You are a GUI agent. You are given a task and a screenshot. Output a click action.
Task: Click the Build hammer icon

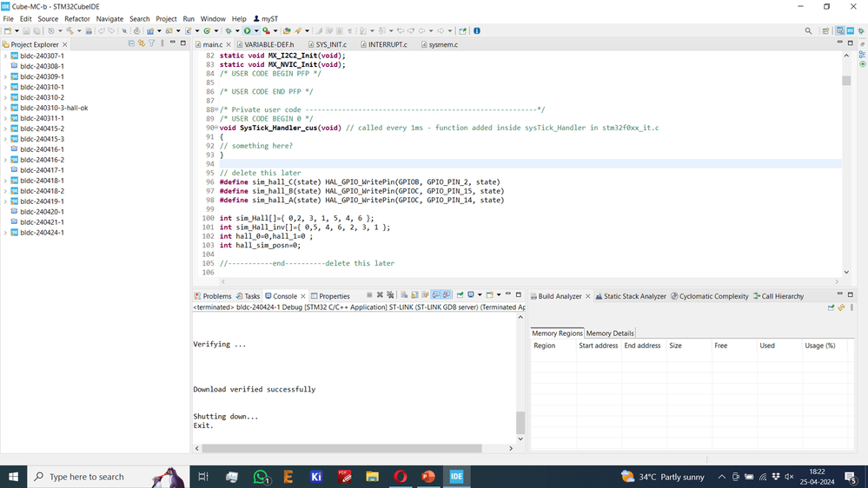pyautogui.click(x=70, y=31)
